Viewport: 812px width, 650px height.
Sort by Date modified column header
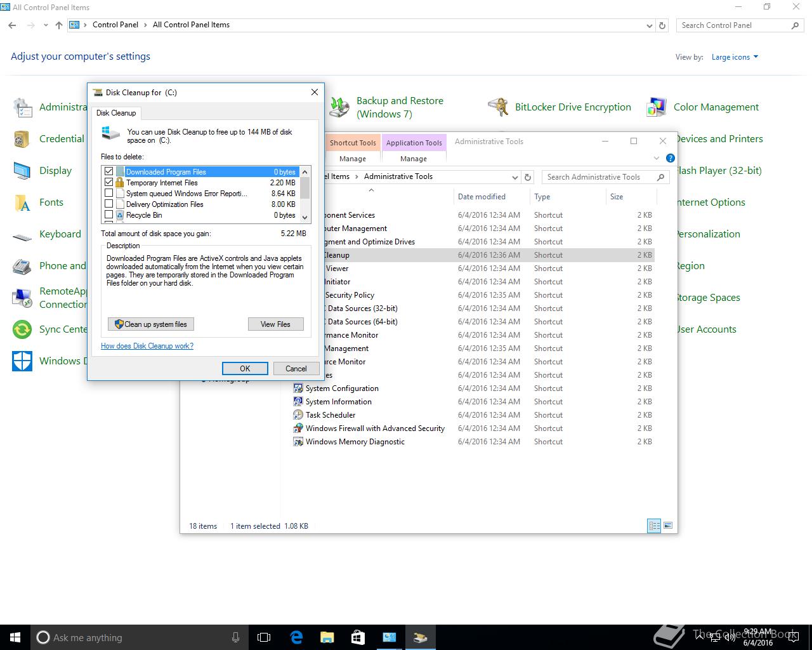(x=492, y=197)
